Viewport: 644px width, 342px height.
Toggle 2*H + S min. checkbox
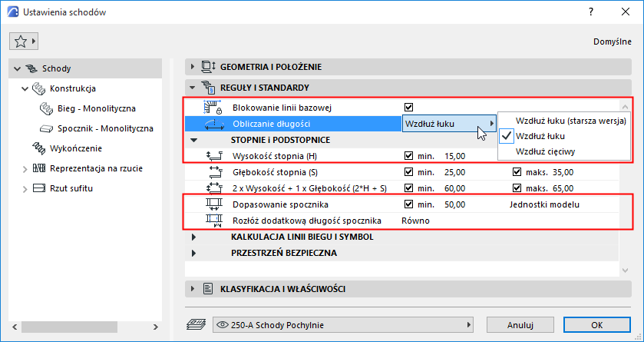point(408,188)
